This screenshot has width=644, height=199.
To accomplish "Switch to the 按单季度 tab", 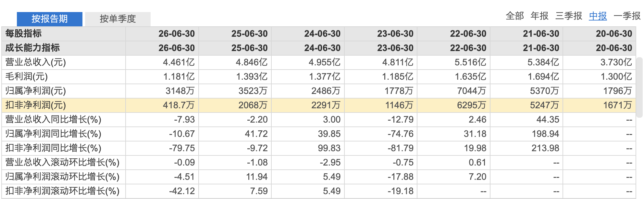I will [118, 19].
